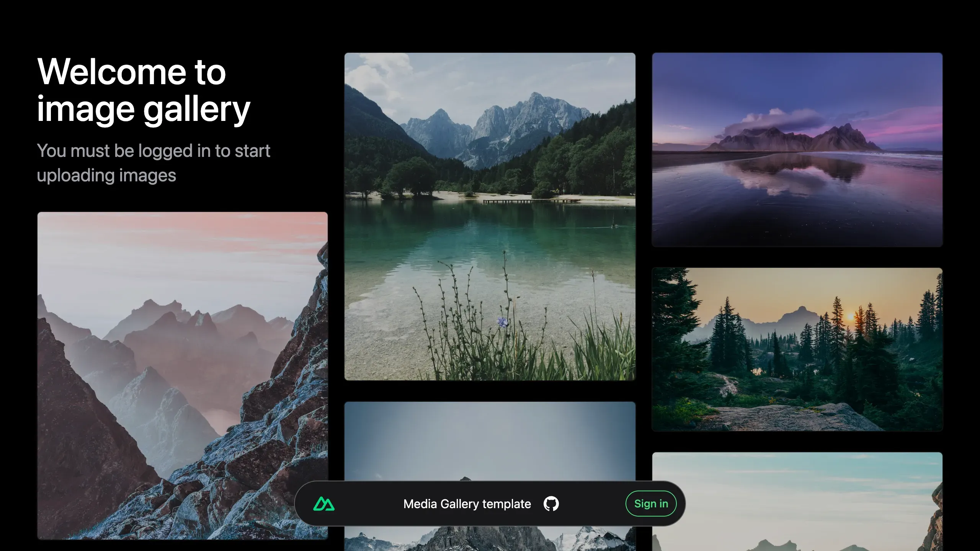Click the reflection photo of Vestrahorn mountains
The height and width of the screenshot is (551, 980).
(x=797, y=149)
